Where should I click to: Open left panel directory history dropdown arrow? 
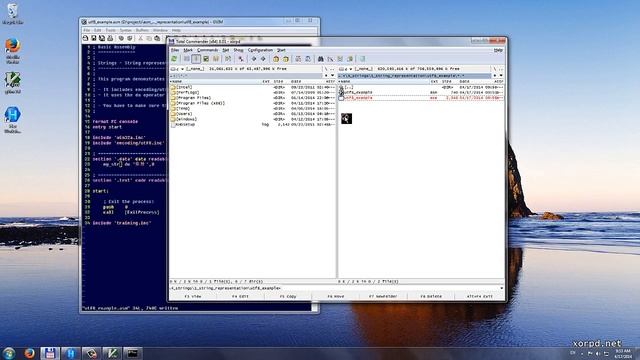coord(332,76)
